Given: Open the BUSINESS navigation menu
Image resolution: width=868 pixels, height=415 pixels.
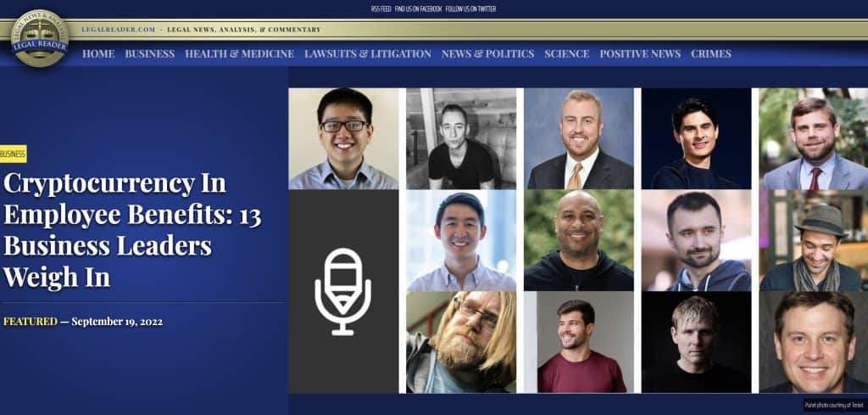Looking at the screenshot, I should tap(149, 53).
